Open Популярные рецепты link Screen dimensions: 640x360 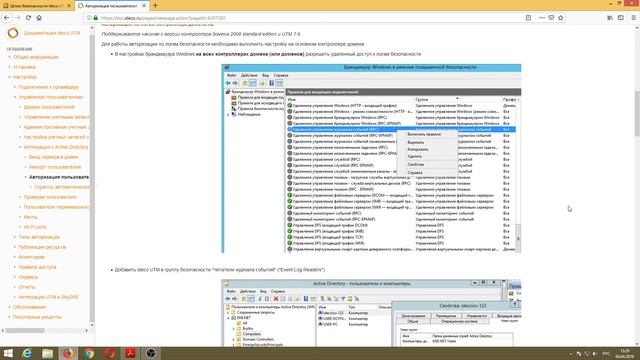(x=37, y=317)
